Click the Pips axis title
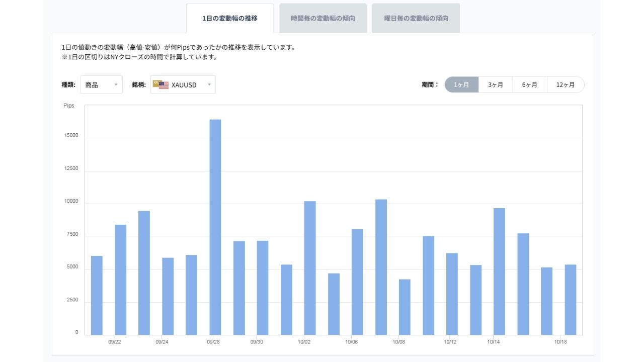Image resolution: width=644 pixels, height=362 pixels. pos(69,106)
